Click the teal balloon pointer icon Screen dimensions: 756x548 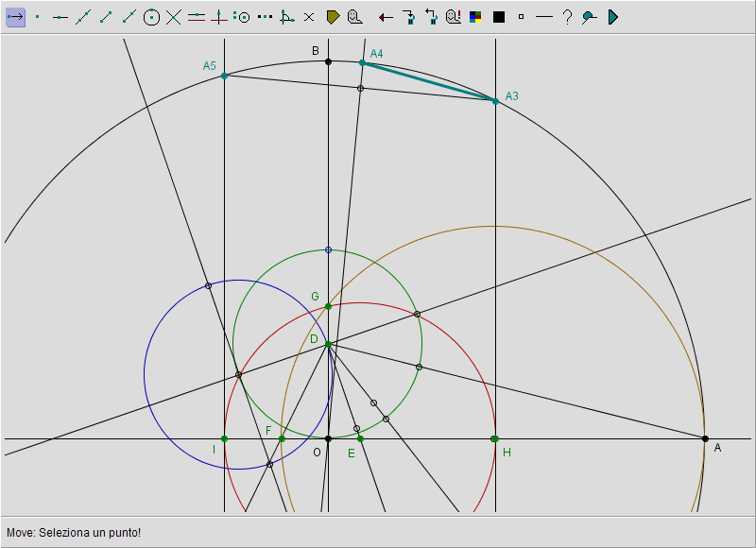tap(589, 17)
